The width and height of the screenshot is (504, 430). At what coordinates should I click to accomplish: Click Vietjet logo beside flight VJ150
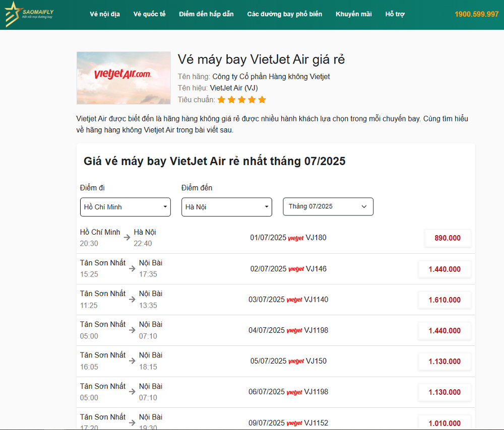tap(296, 362)
